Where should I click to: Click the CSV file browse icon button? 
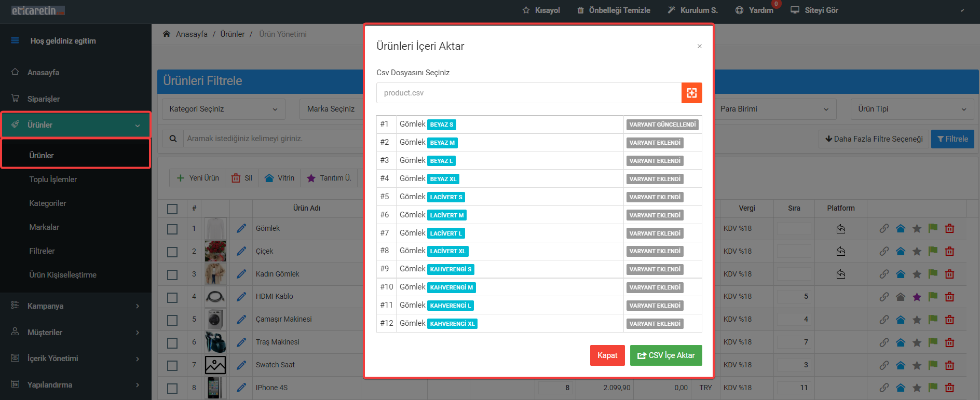click(x=691, y=93)
